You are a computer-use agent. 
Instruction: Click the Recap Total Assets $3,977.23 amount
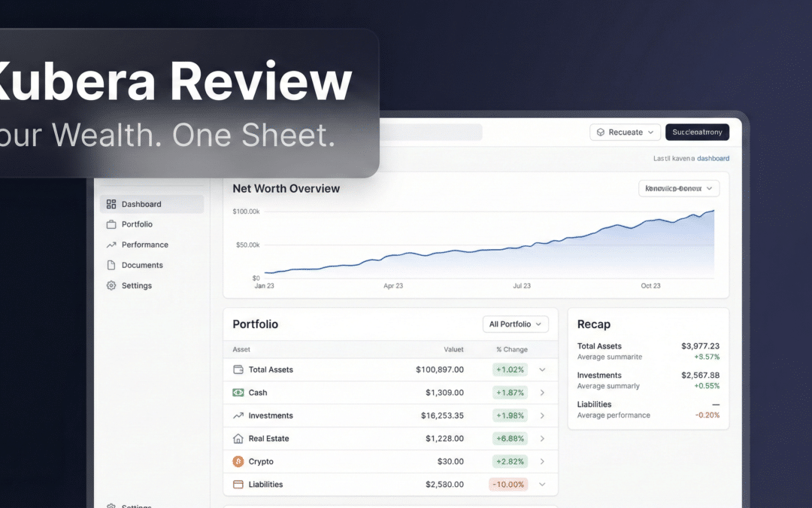[700, 345]
